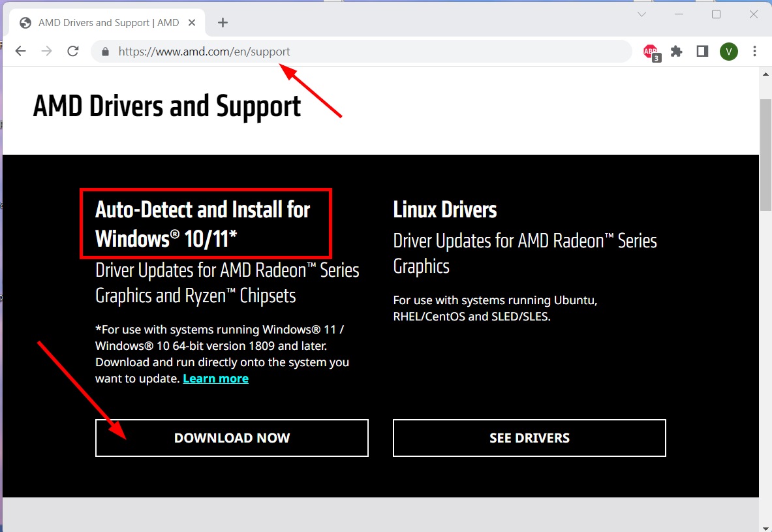Toggle the browser side panel icon

[703, 51]
